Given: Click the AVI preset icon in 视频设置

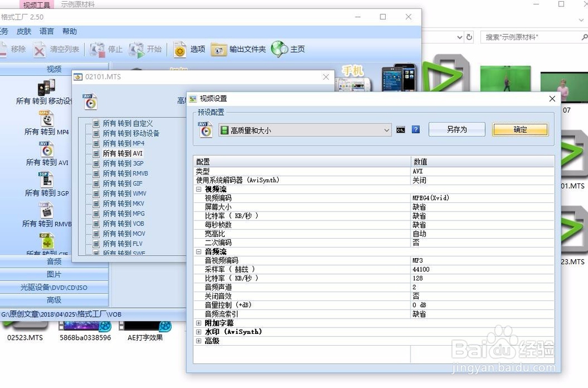Looking at the screenshot, I should click(205, 129).
